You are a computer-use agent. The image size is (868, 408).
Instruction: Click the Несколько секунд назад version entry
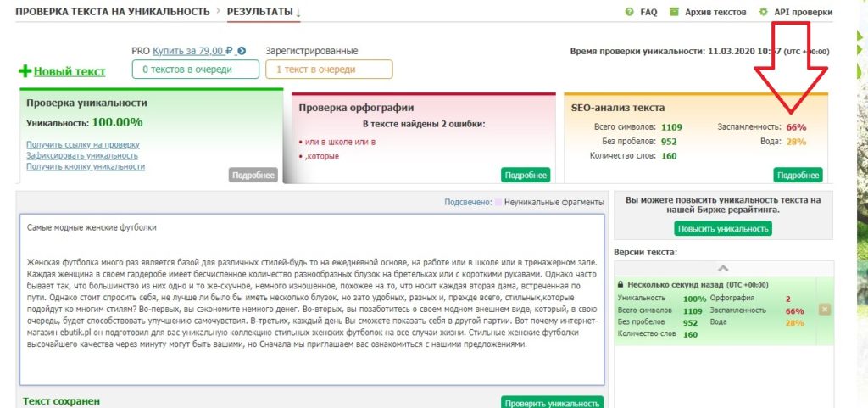click(723, 311)
